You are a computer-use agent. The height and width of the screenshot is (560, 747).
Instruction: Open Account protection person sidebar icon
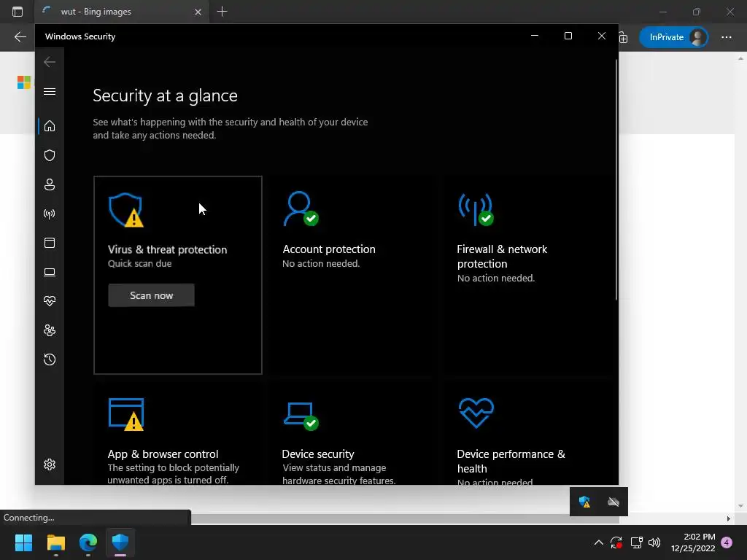click(x=50, y=184)
